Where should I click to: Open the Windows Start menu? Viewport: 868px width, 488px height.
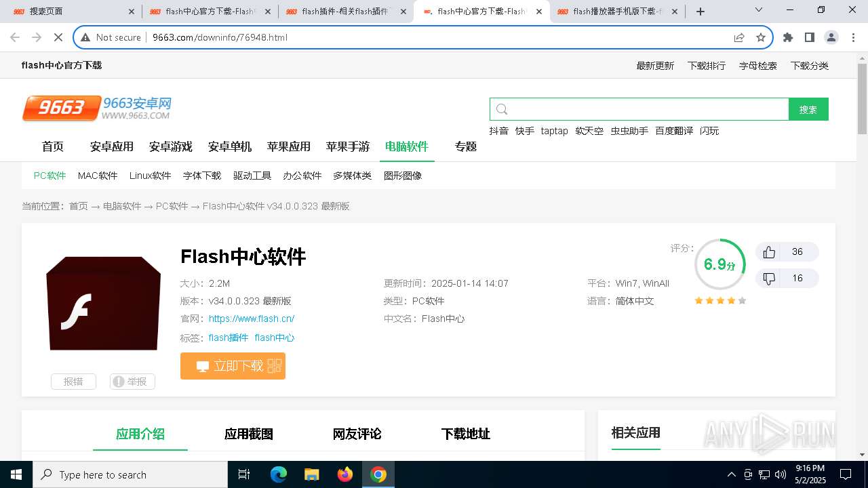coord(16,474)
